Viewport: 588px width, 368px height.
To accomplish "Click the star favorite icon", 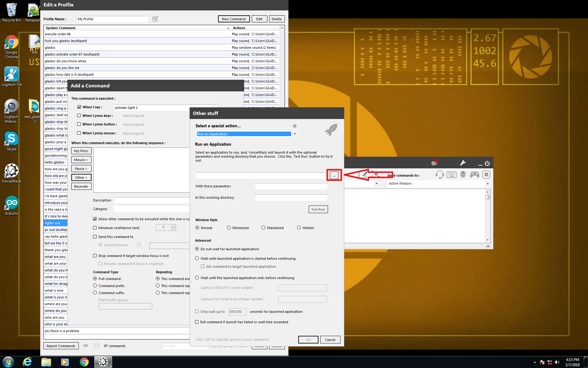I will click(x=295, y=126).
